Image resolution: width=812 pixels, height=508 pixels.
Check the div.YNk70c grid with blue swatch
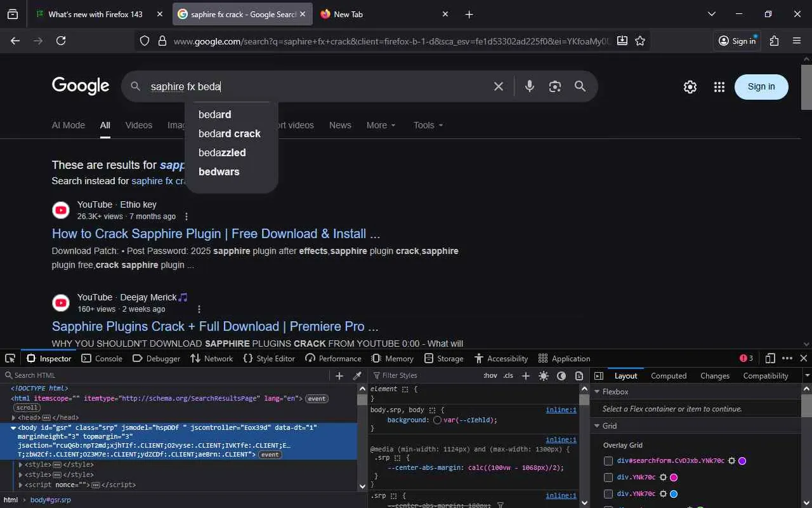(x=608, y=494)
